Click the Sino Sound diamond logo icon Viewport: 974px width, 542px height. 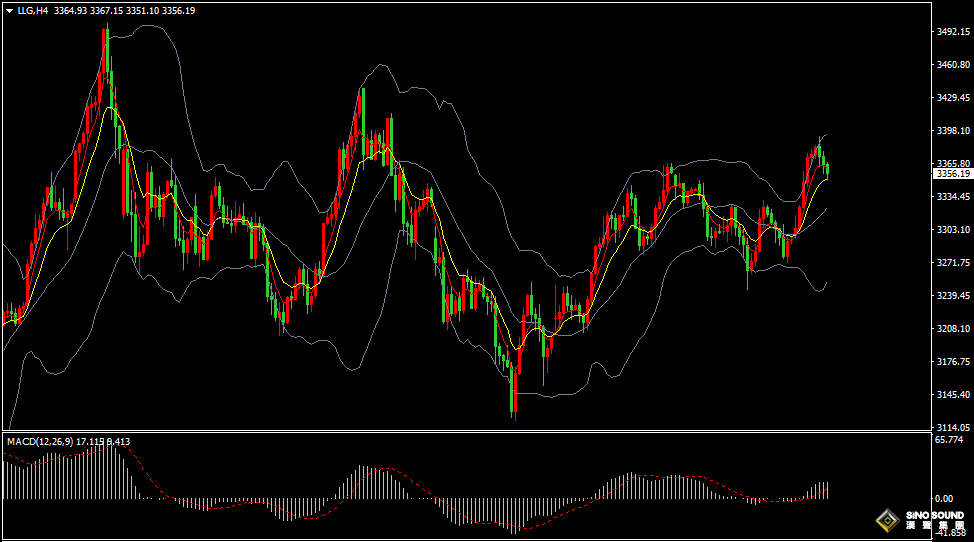[885, 520]
